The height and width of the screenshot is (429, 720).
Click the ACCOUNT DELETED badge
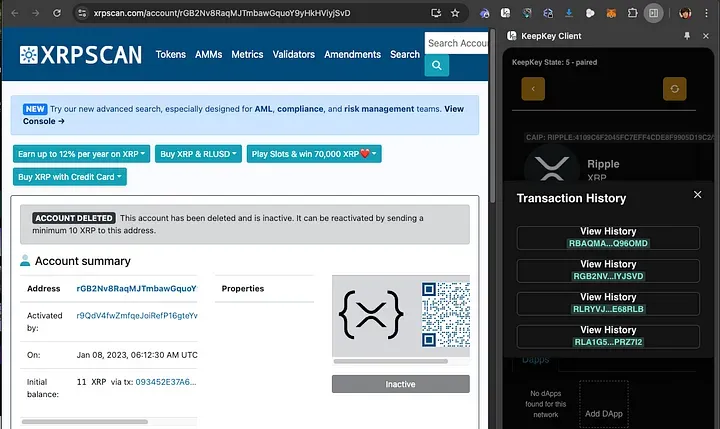(x=73, y=218)
